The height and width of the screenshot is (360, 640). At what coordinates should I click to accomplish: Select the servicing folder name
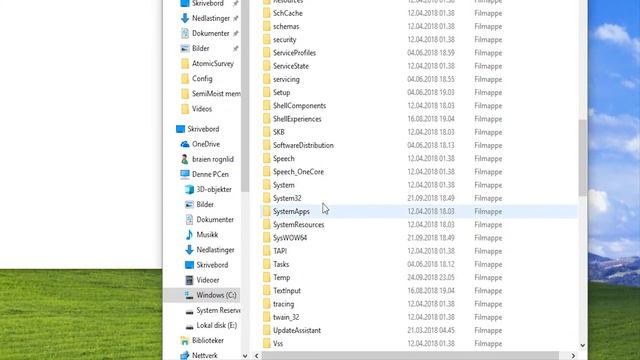pyautogui.click(x=286, y=79)
